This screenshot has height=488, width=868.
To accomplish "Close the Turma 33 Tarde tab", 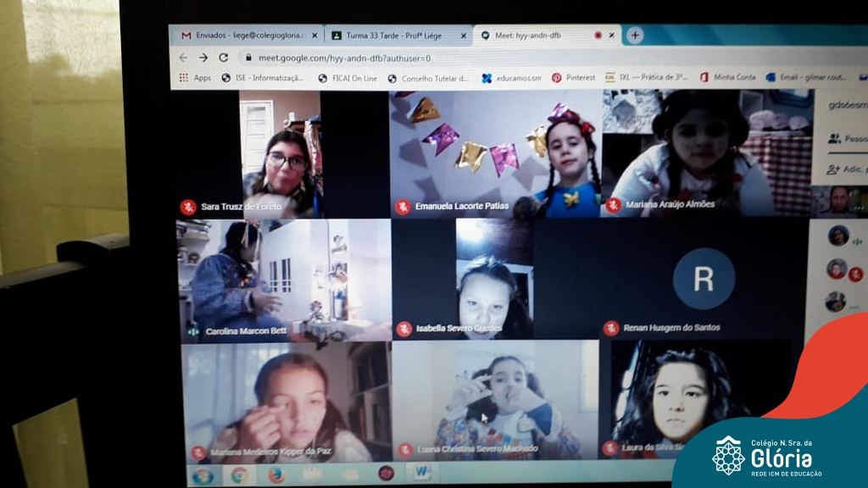I will tap(464, 36).
